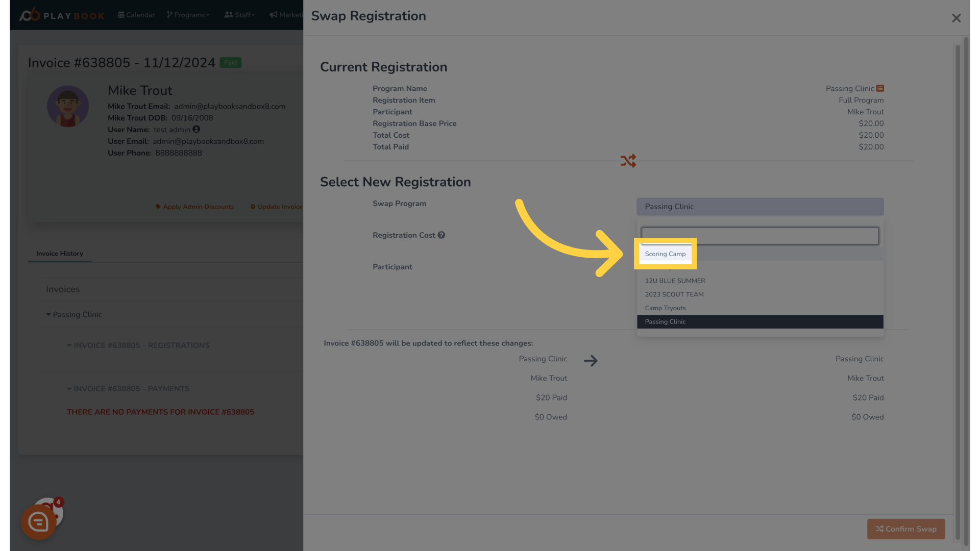Screen dimensions: 980x551
Task: Click the Playbook logo icon
Action: 29,14
